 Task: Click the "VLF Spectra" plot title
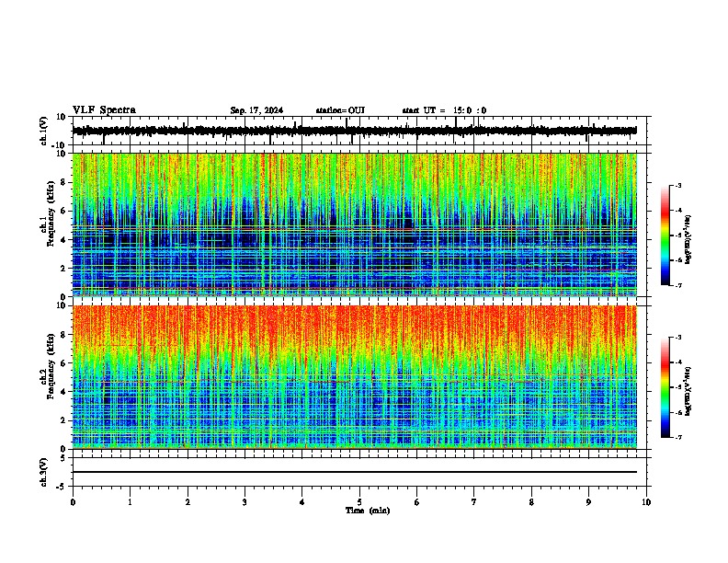104,110
